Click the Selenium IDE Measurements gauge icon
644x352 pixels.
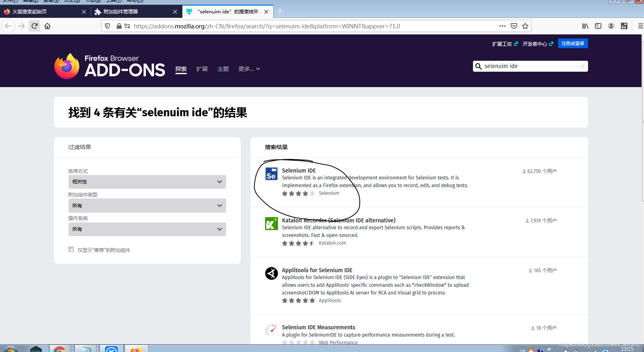coord(272,331)
